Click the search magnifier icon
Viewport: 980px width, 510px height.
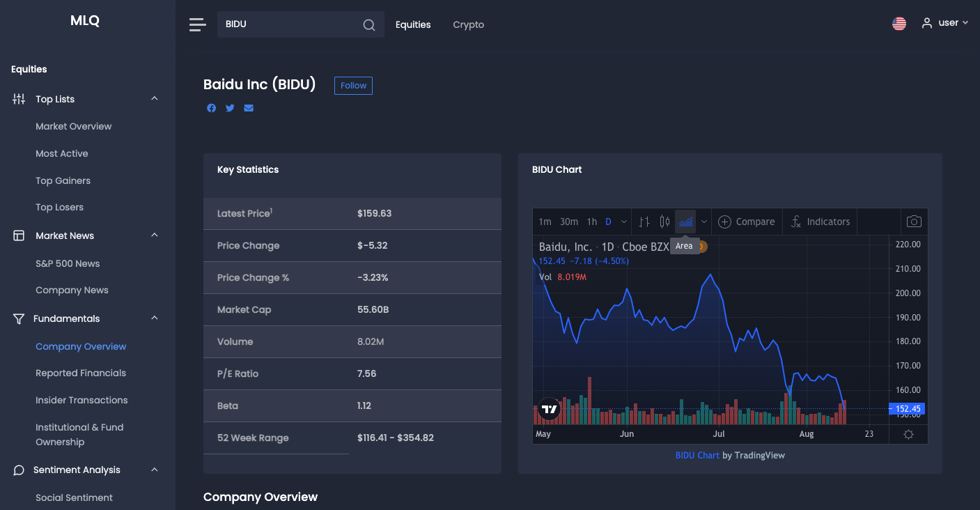point(369,25)
